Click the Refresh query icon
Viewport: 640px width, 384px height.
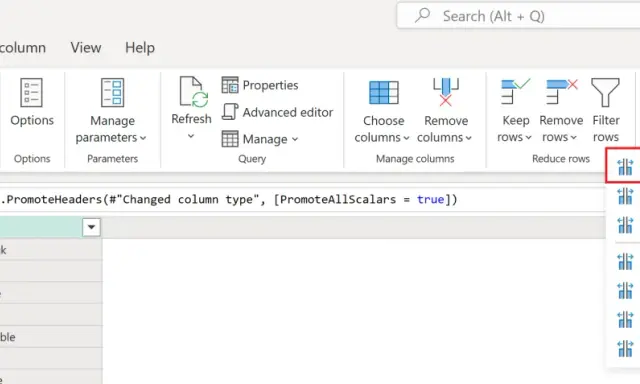(x=193, y=92)
